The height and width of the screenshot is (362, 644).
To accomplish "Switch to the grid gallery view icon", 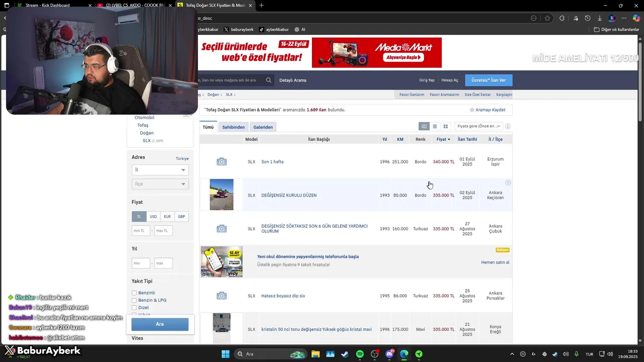I will [445, 127].
